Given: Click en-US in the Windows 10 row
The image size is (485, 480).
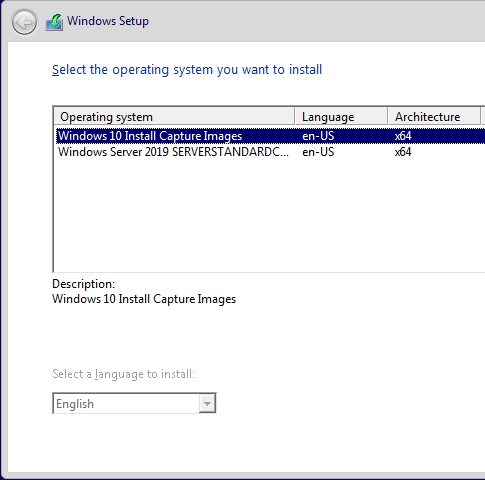Looking at the screenshot, I should (x=318, y=136).
